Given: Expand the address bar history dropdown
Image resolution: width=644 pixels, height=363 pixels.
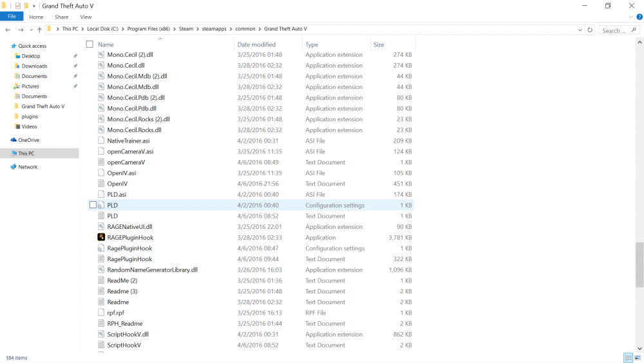Looking at the screenshot, I should 580,30.
